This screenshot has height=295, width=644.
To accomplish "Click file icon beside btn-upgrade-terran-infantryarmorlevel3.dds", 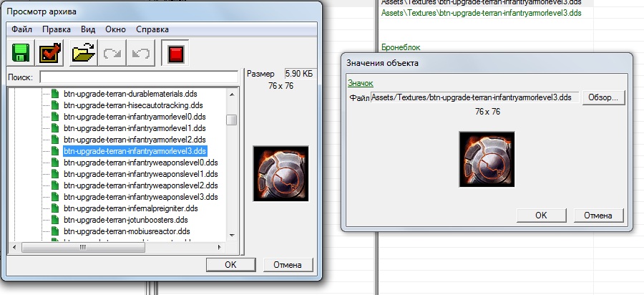I will coord(55,151).
